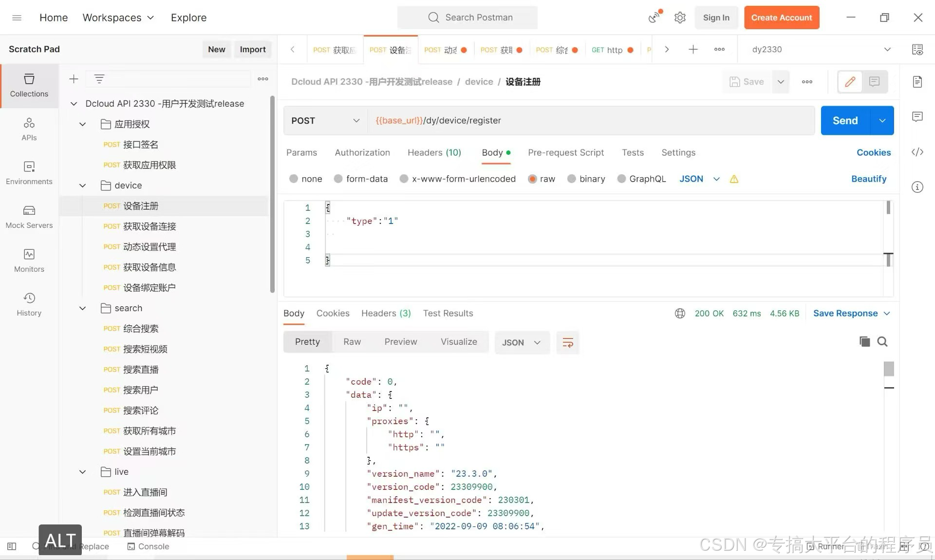Open the raw JSON language dropdown
This screenshot has height=560, width=935.
[700, 179]
